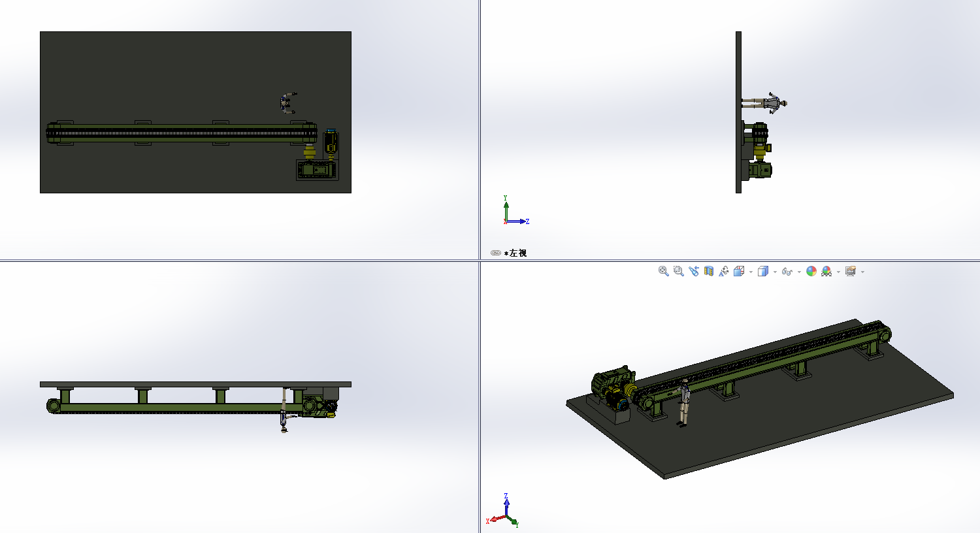Image resolution: width=980 pixels, height=533 pixels.
Task: Click the linked views chain icon
Action: 496,253
